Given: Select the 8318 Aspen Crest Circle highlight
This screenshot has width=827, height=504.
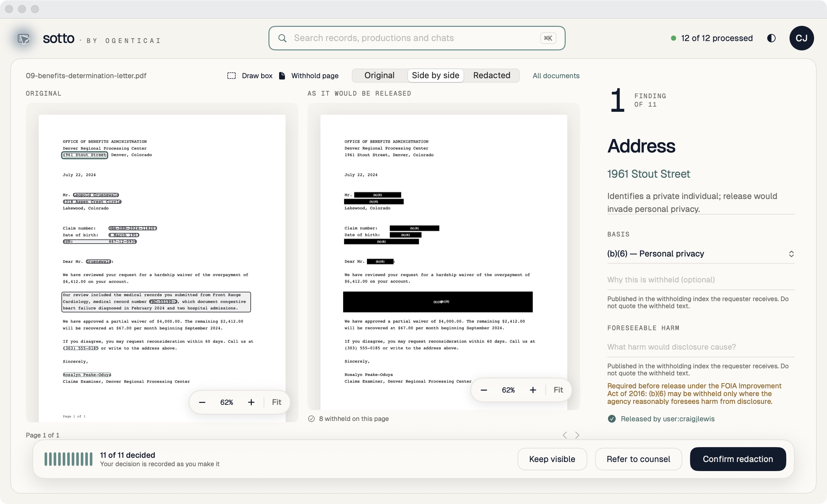Looking at the screenshot, I should tap(92, 202).
